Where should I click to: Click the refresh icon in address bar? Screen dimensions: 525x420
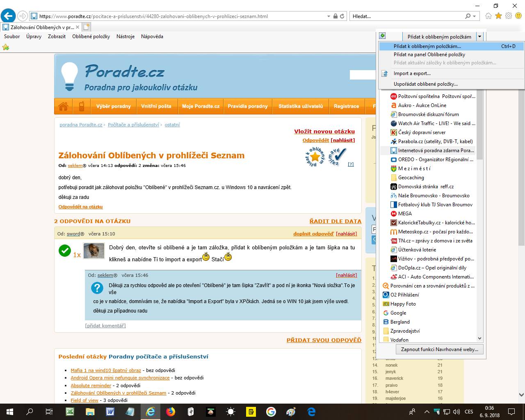click(342, 16)
